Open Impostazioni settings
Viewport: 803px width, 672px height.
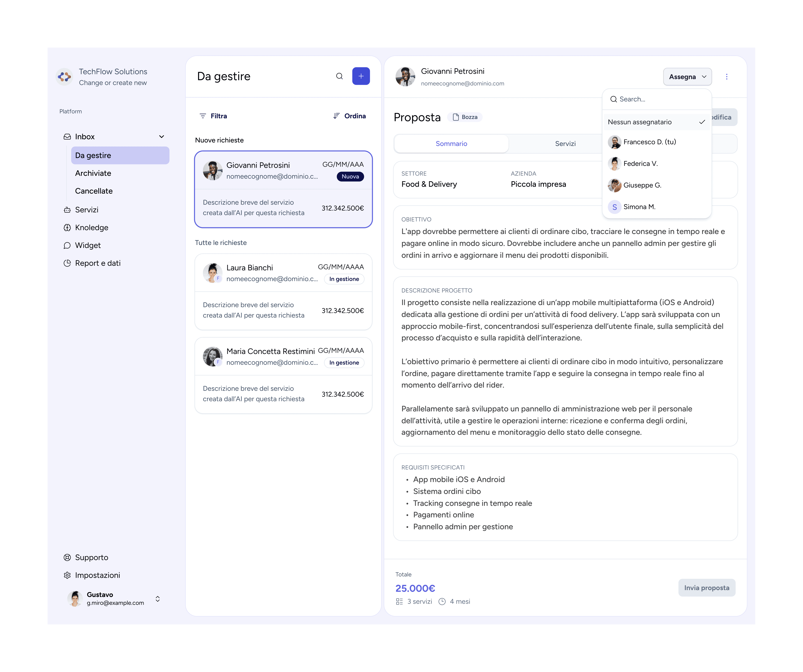(97, 575)
